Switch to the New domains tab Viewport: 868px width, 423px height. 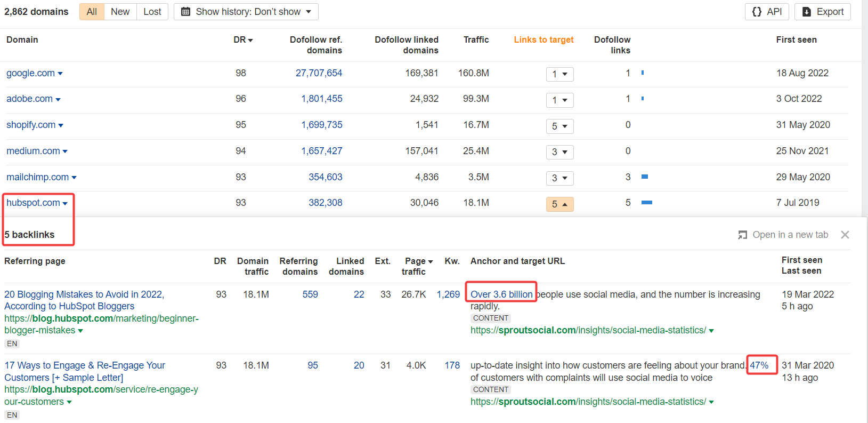120,12
